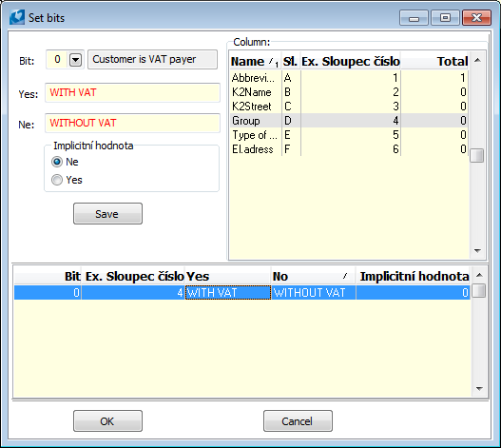Click the Implicitní hodnota 0 cell in lower grid
This screenshot has height=448, width=501.
pos(413,293)
